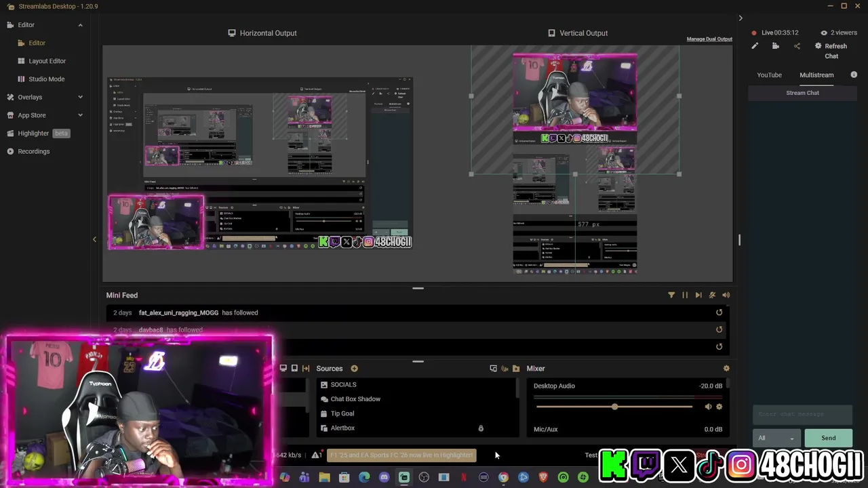Click the chat message input field
Image resolution: width=868 pixels, height=488 pixels.
(802, 414)
